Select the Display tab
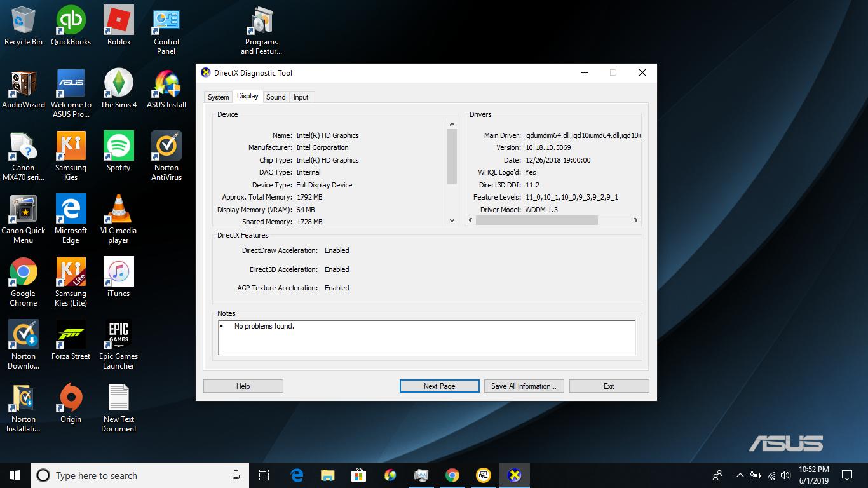The width and height of the screenshot is (868, 488). 248,96
